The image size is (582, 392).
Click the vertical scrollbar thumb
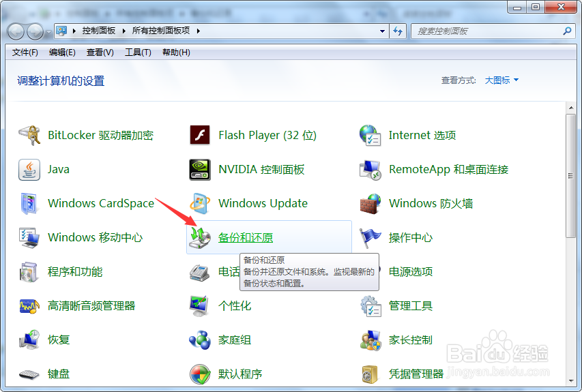click(x=571, y=176)
